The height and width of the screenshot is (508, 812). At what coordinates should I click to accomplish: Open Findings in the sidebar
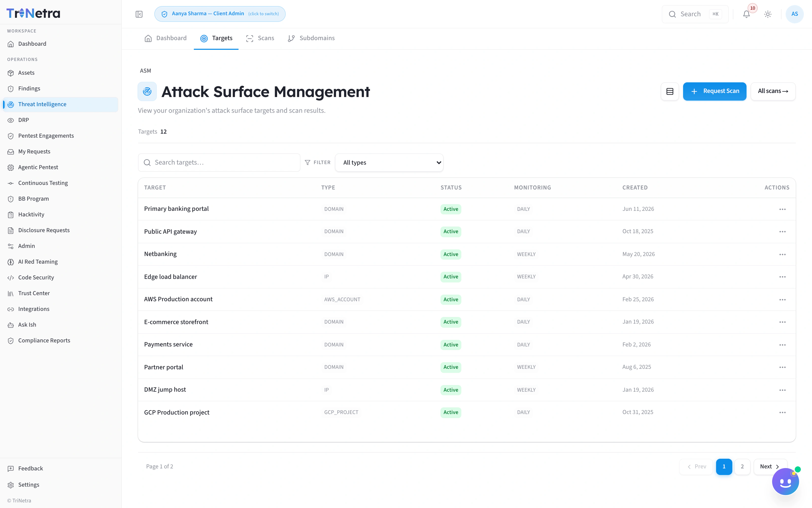60,89
